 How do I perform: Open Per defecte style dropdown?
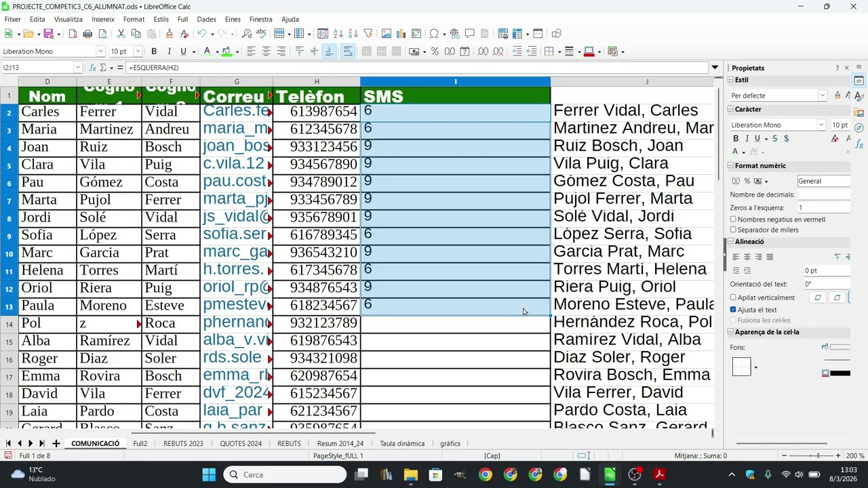(822, 96)
